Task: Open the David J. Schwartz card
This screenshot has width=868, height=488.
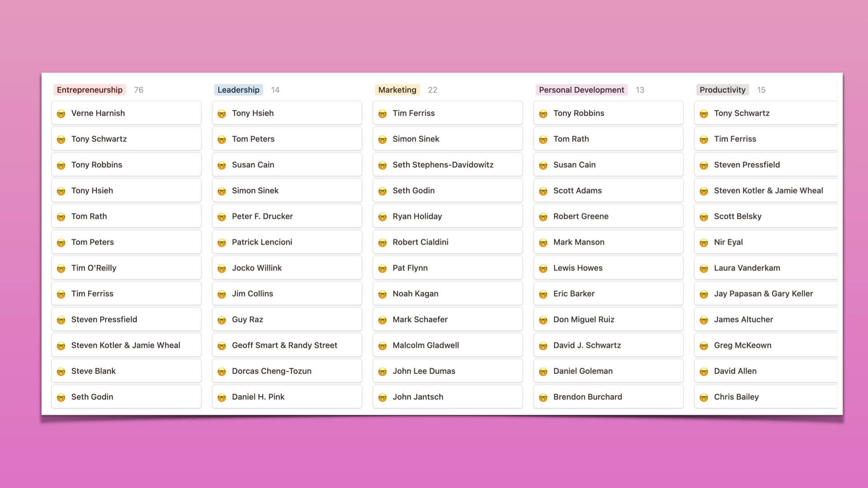Action: coord(609,345)
